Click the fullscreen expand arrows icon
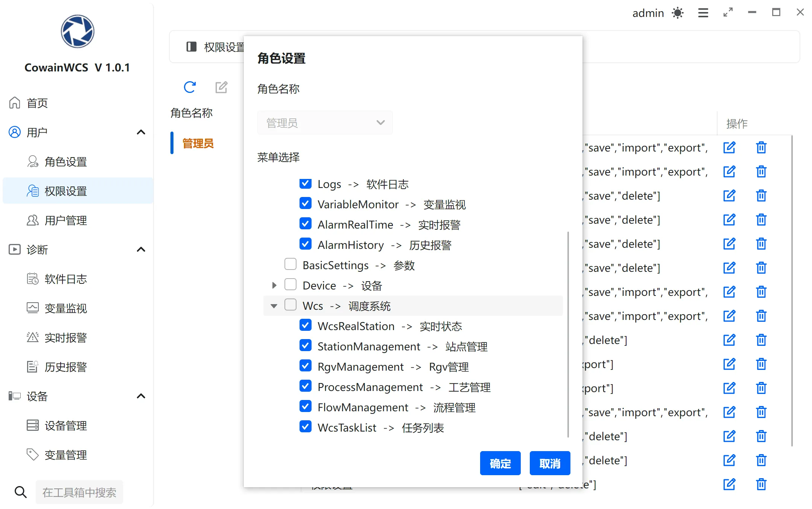The width and height of the screenshot is (812, 509). click(x=728, y=12)
